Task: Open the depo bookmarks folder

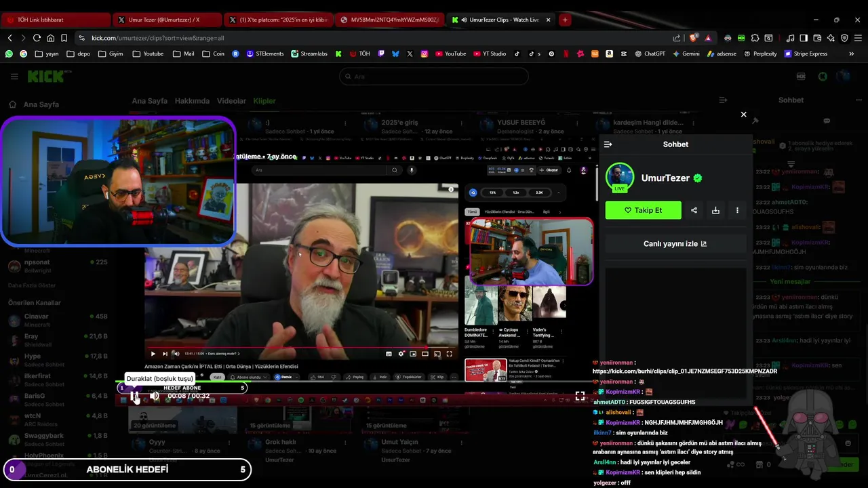Action: coord(78,54)
